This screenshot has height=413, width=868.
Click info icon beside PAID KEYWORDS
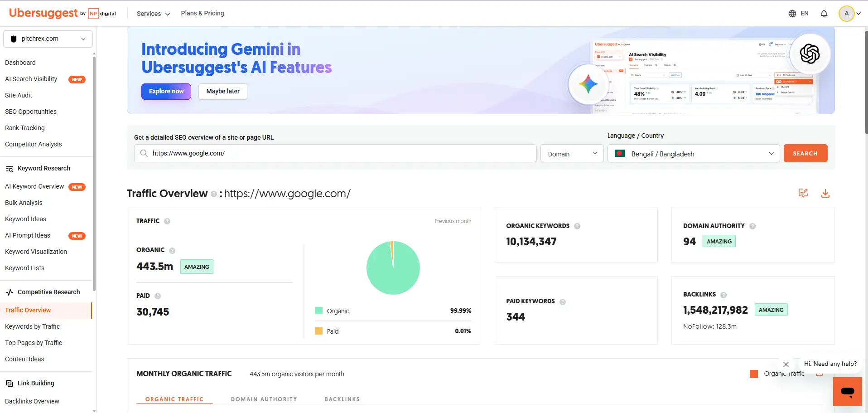[x=563, y=302]
